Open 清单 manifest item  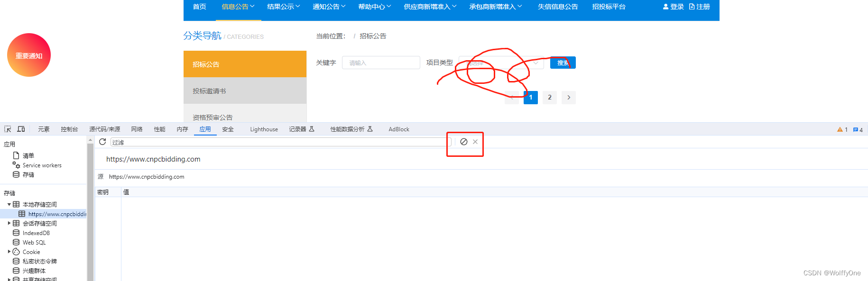[x=28, y=155]
